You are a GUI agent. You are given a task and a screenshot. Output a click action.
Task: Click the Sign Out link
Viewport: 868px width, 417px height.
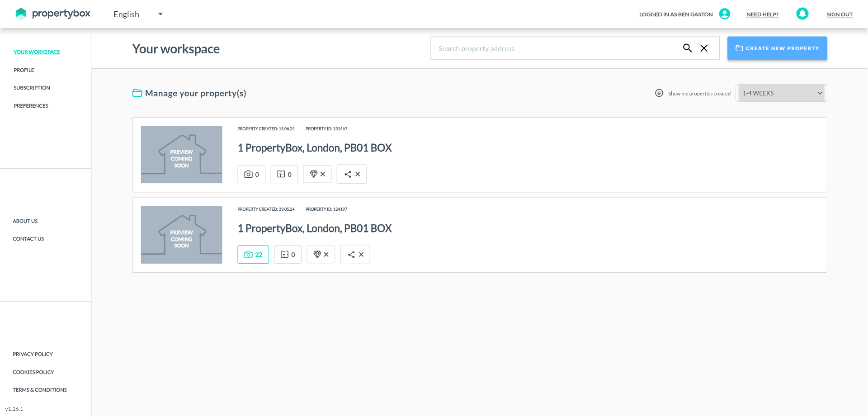pyautogui.click(x=839, y=14)
